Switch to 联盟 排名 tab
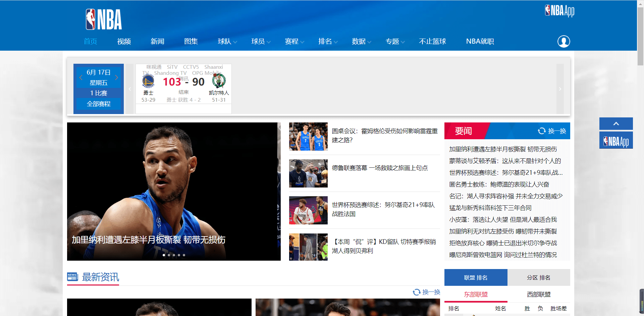The image size is (644, 316). pos(476,277)
